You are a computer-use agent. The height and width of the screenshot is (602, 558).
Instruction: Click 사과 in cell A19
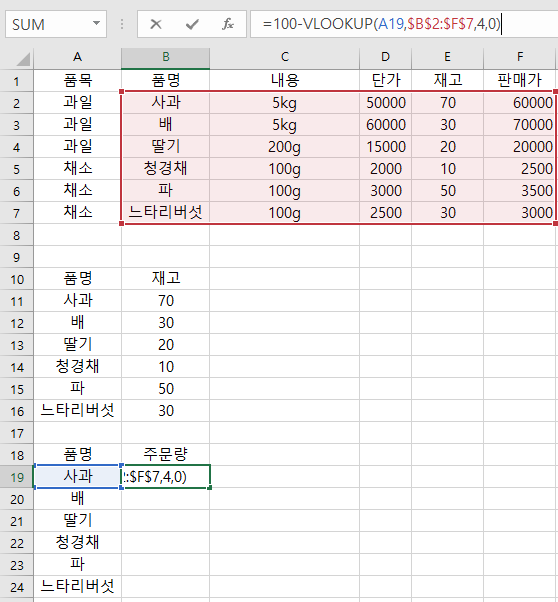coord(77,477)
